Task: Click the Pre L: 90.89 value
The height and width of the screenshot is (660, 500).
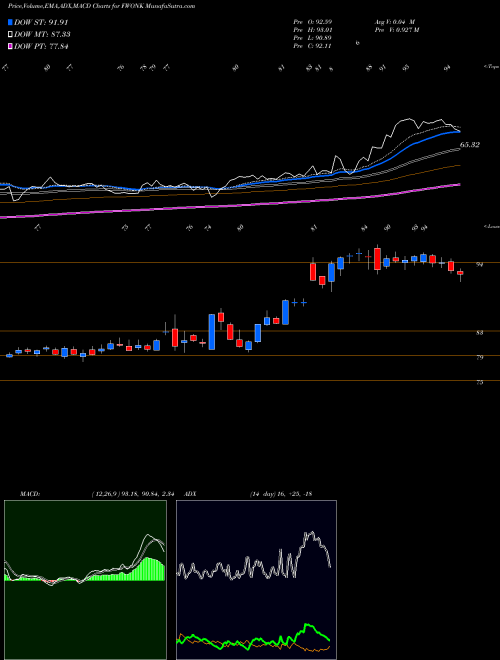Action: click(312, 38)
